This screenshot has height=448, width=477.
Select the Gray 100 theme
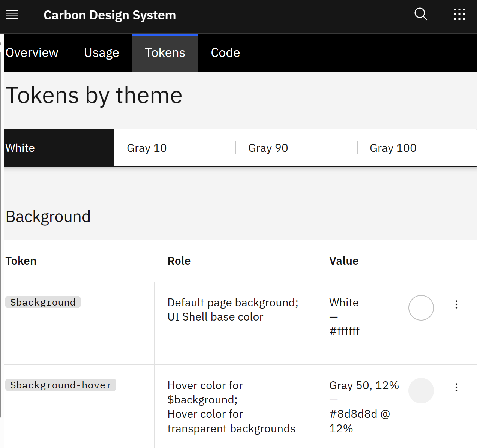393,148
